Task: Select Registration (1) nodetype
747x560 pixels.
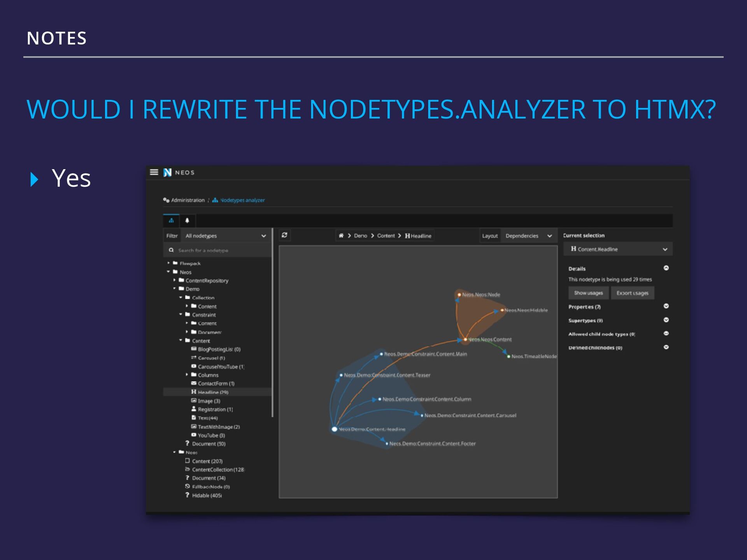Action: point(212,409)
